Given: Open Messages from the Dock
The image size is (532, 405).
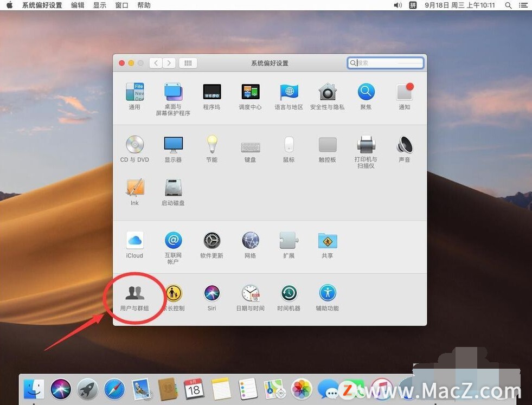Looking at the screenshot, I should click(x=328, y=389).
